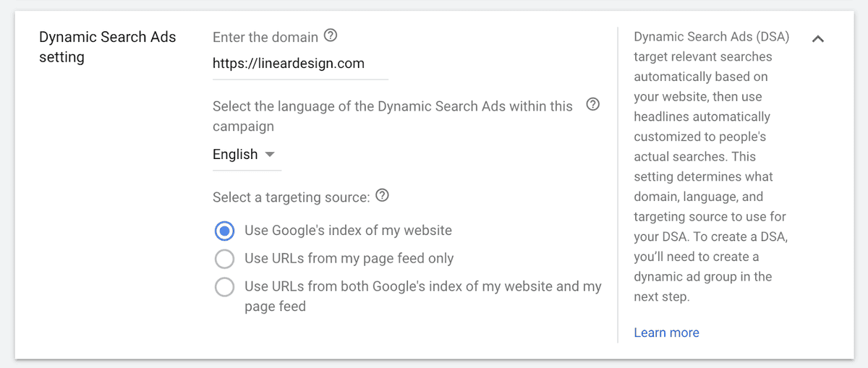Select Use Google's index radio button
This screenshot has width=868, height=368.
(x=224, y=231)
